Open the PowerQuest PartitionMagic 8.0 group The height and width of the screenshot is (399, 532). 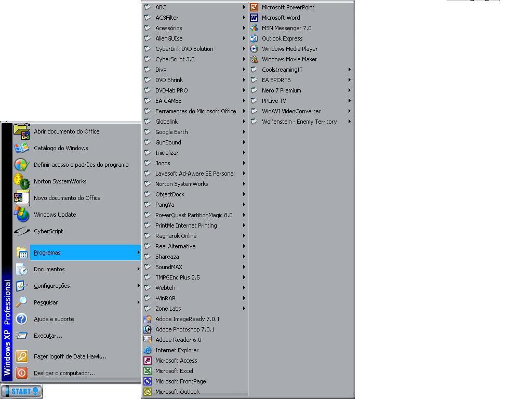(x=195, y=215)
